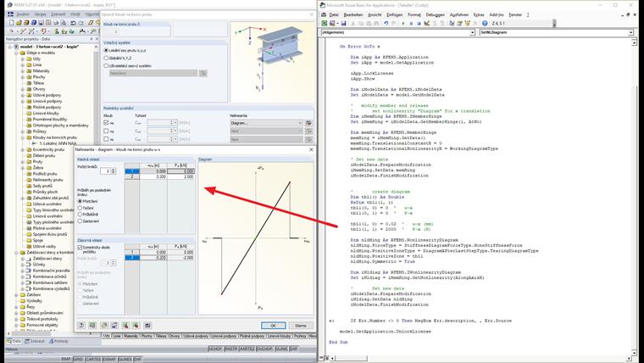Select the Tečení radio in the positive zone
Image resolution: width=644 pixels, height=363 pixels.
coord(80,208)
